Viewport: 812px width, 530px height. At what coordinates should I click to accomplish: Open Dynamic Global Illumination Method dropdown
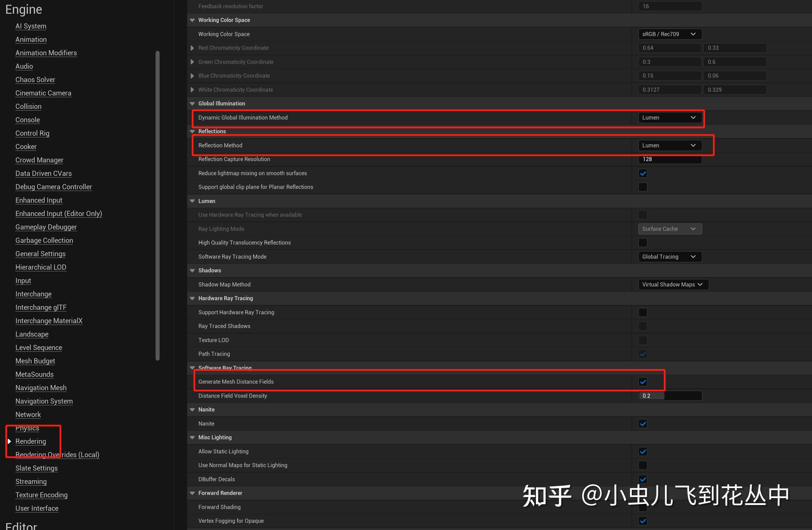click(670, 117)
